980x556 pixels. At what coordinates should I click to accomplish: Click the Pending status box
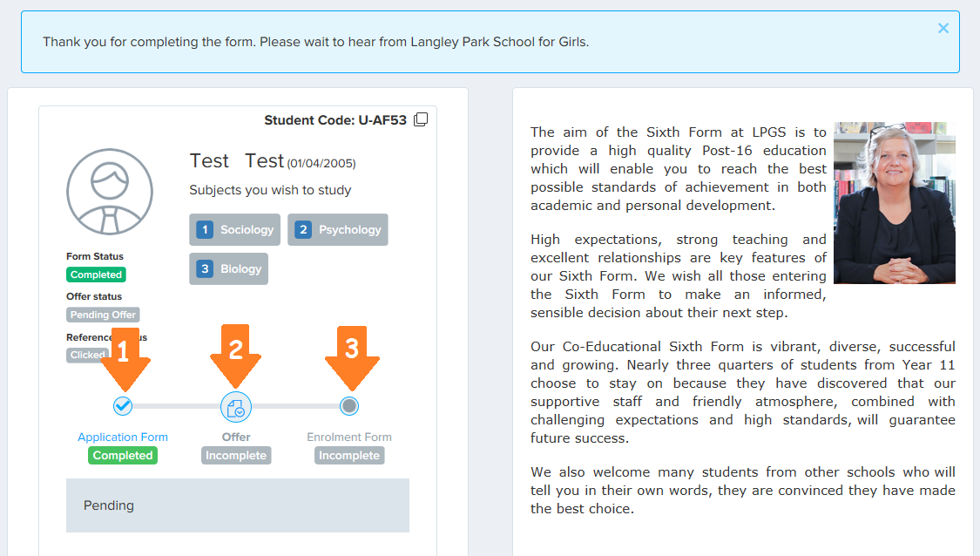tap(238, 505)
